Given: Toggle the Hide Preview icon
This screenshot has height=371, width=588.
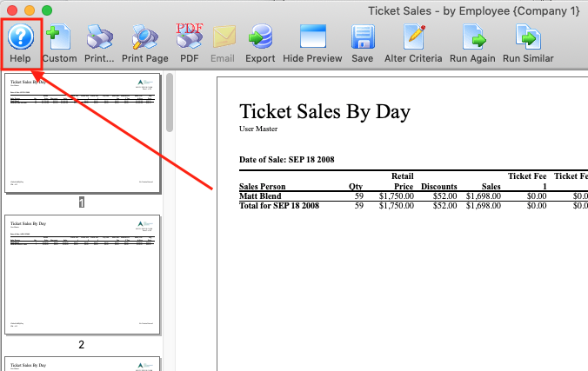Looking at the screenshot, I should (313, 36).
